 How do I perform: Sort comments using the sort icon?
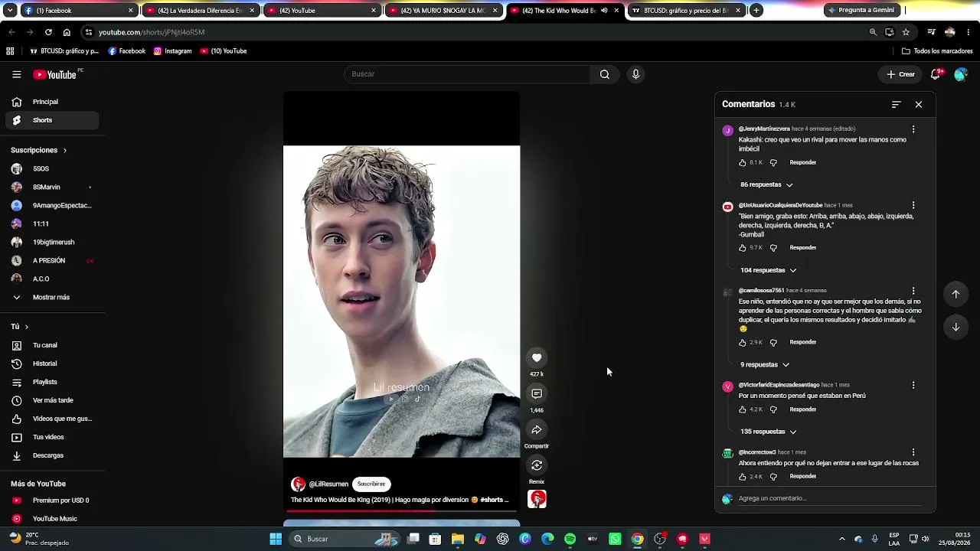click(x=896, y=104)
